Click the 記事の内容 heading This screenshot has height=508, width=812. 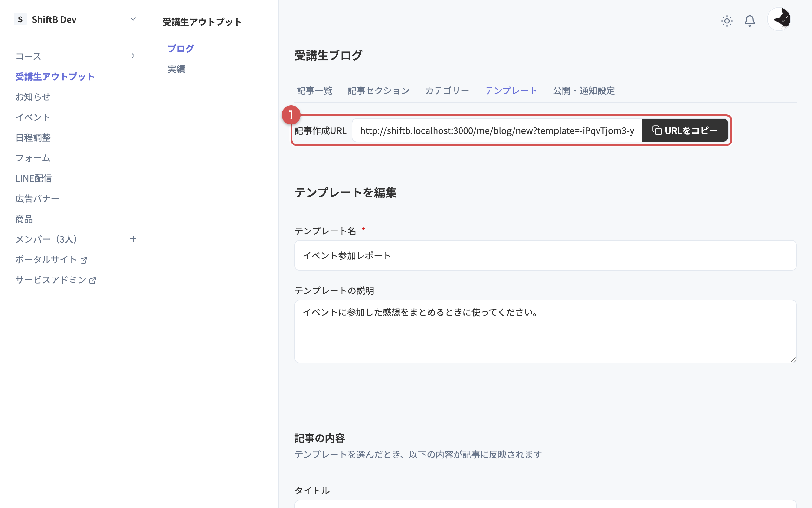[319, 438]
